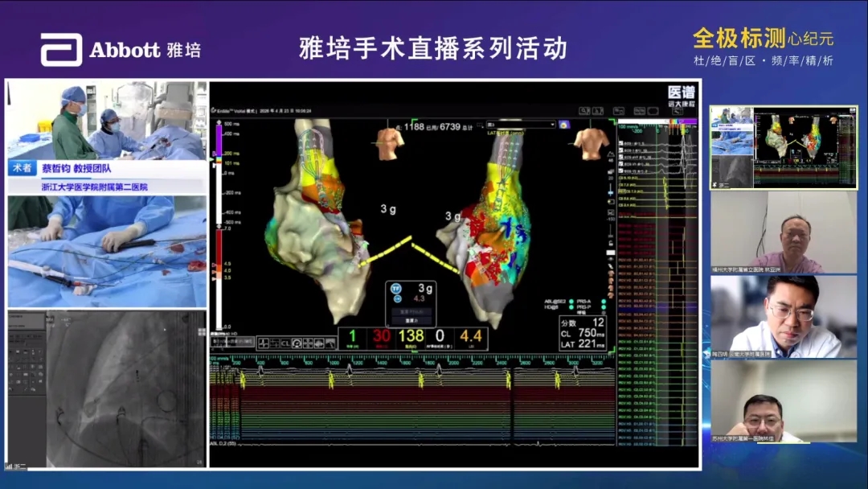The height and width of the screenshot is (489, 868).
Task: Click the circular gauge icon in the map toolbar
Action: (x=297, y=343)
